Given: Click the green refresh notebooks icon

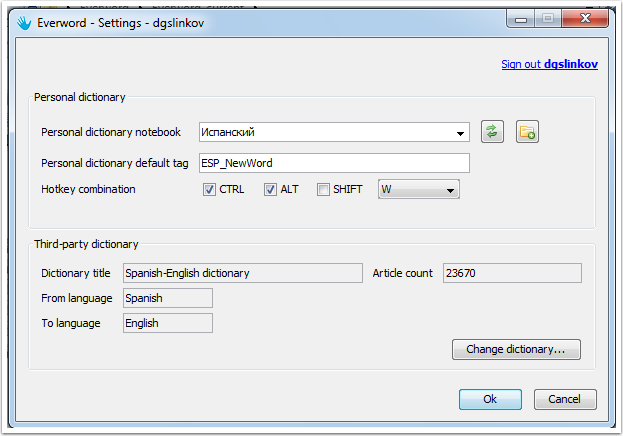Looking at the screenshot, I should (492, 132).
